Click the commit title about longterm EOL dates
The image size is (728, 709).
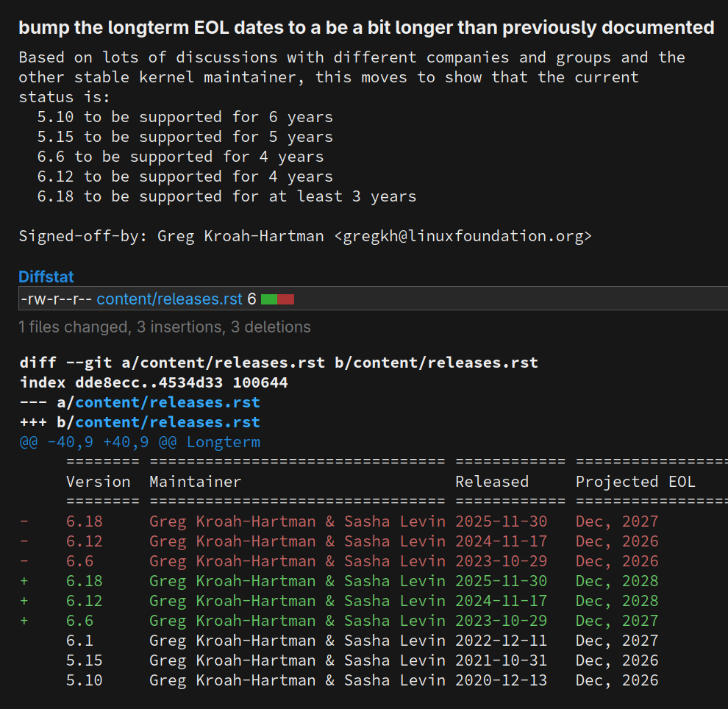tap(365, 28)
